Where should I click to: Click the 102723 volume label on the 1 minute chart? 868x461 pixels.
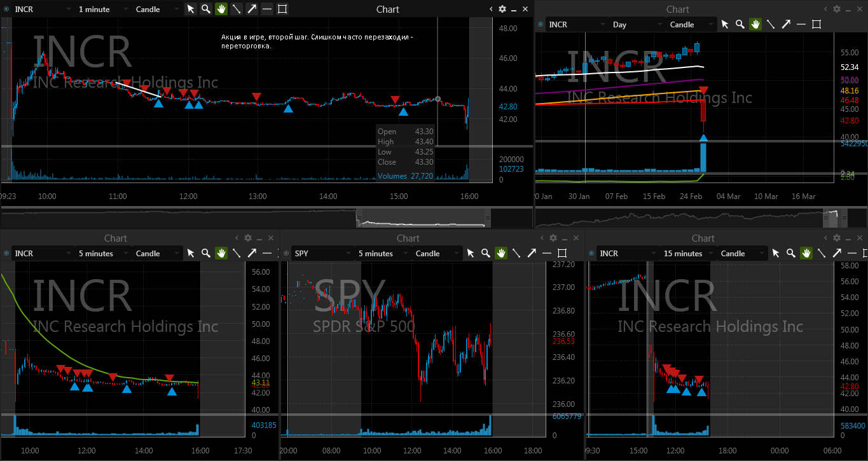[x=512, y=169]
